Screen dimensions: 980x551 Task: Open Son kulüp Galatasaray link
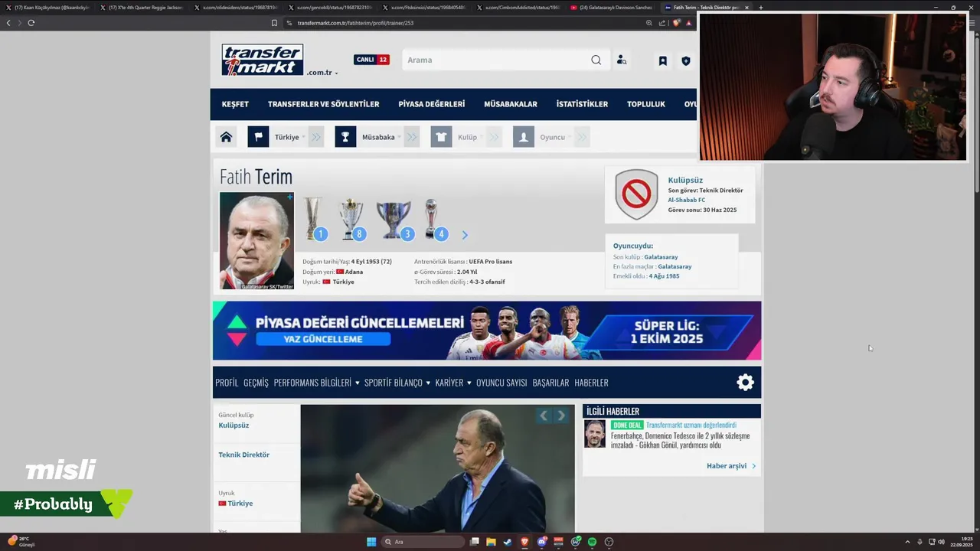[x=661, y=257]
